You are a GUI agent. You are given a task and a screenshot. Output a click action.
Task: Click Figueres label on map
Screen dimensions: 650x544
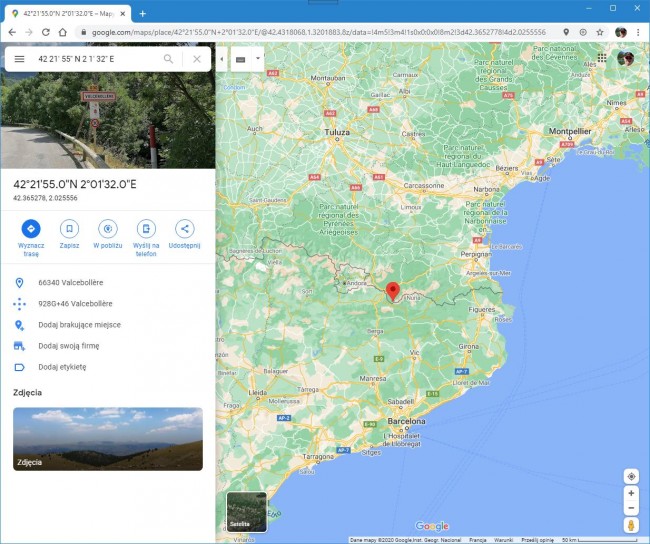[482, 309]
